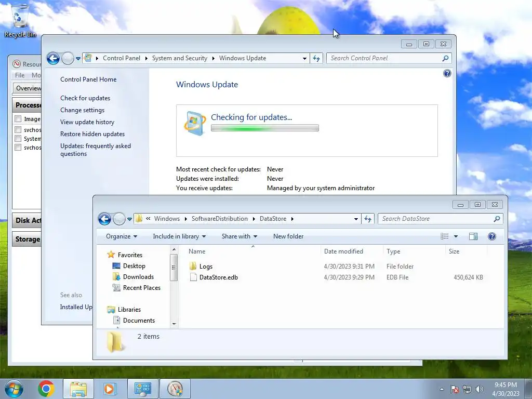Toggle the preview pane icon in explorer

tap(473, 236)
